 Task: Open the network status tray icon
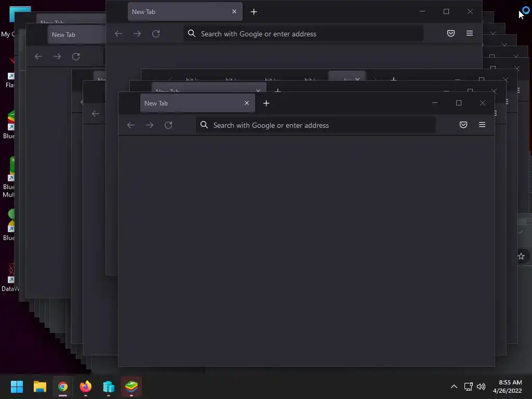[468, 387]
